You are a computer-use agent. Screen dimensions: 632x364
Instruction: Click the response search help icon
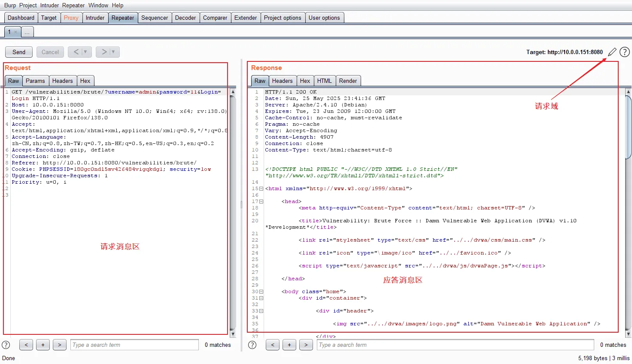tap(252, 345)
